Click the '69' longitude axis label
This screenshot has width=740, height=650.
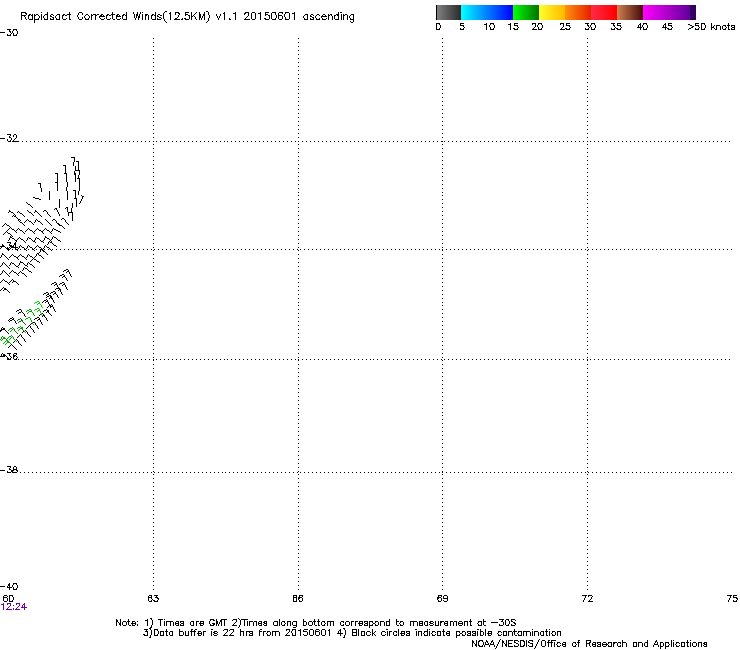pyautogui.click(x=442, y=599)
